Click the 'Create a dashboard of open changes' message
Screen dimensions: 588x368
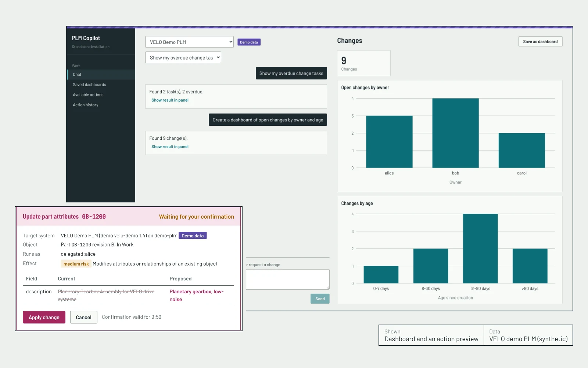[x=268, y=120]
